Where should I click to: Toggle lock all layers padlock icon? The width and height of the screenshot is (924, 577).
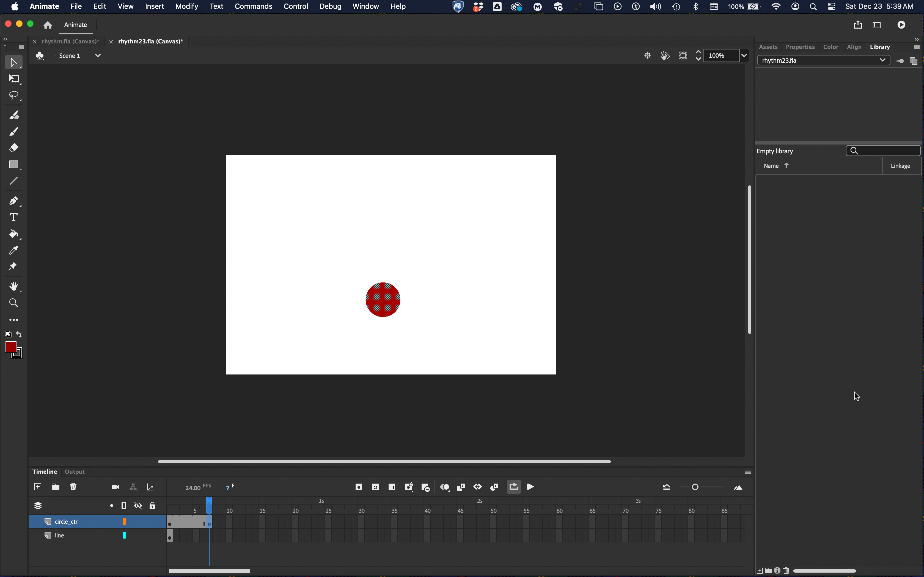click(152, 506)
